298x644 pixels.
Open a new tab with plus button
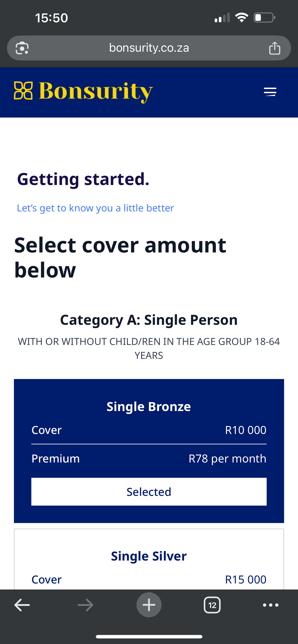(x=149, y=605)
